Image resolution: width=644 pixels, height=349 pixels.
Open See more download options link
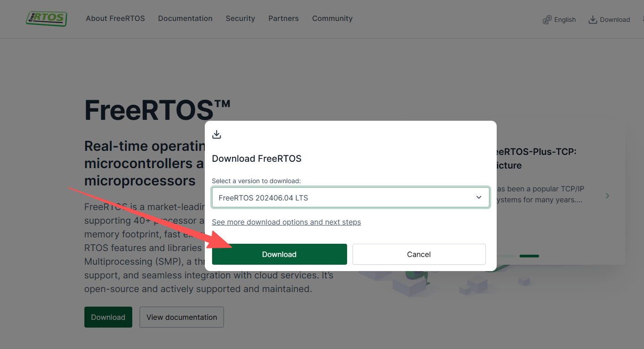(286, 222)
